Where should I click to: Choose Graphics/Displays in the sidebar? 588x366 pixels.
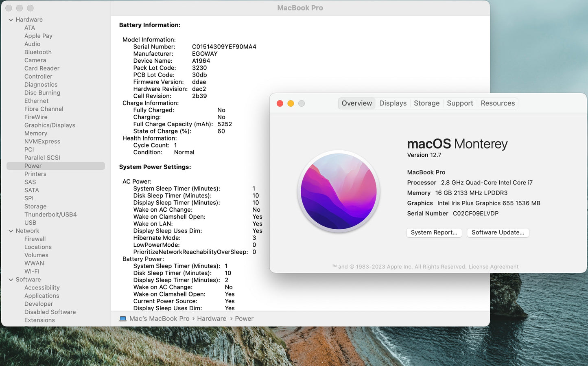click(x=50, y=125)
